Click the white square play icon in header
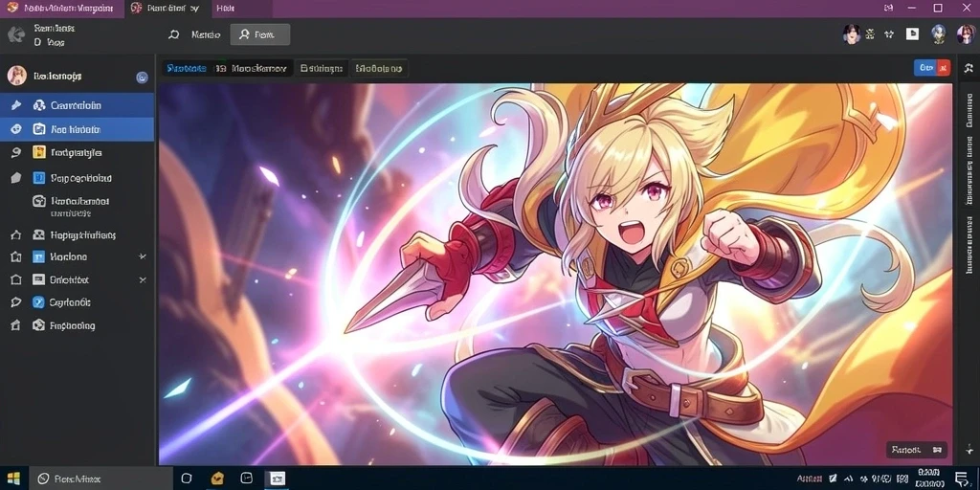 (x=912, y=34)
